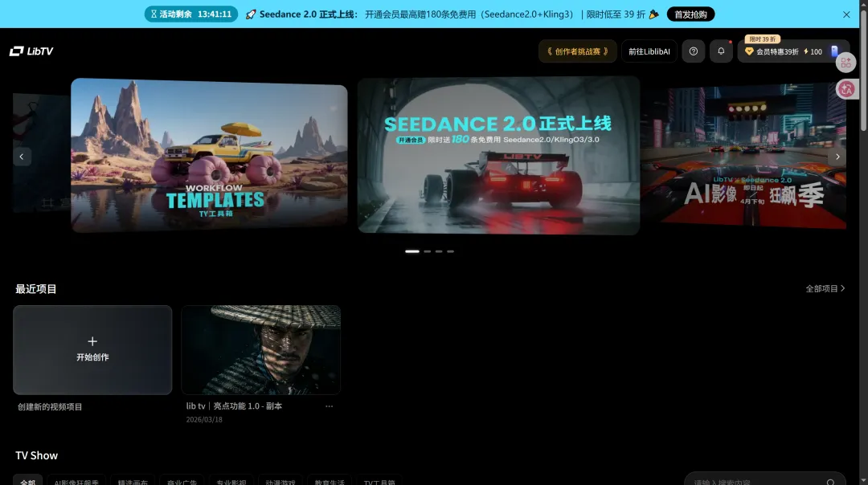Viewport: 868px width, 485px height.
Task: Click the lightning credits 100 balance
Action: coord(813,51)
